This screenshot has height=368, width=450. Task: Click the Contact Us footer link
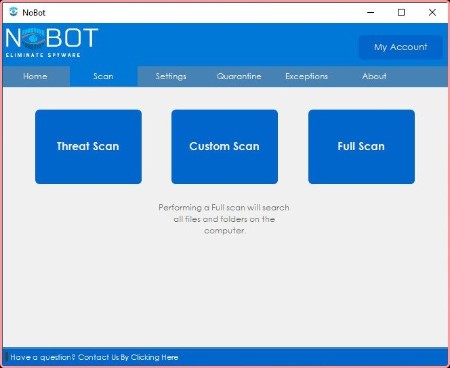tap(94, 357)
